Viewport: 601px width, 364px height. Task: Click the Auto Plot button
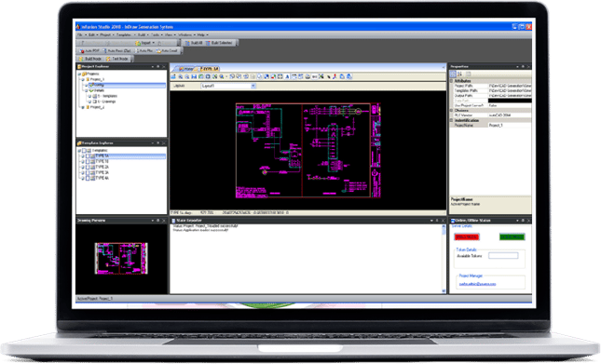(144, 50)
